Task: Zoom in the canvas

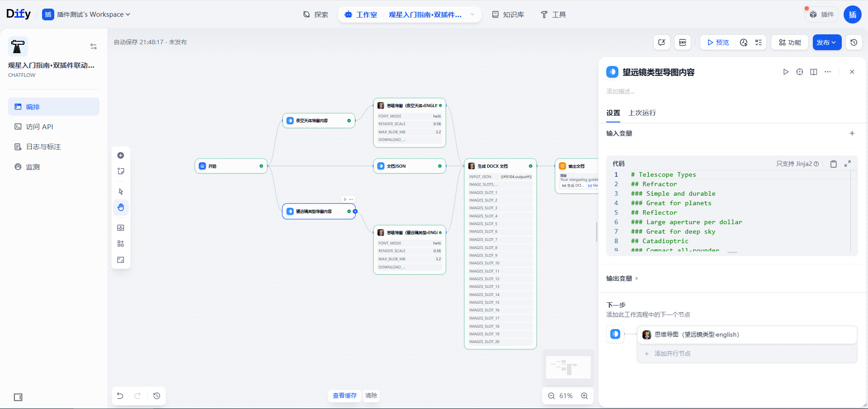Action: [585, 396]
